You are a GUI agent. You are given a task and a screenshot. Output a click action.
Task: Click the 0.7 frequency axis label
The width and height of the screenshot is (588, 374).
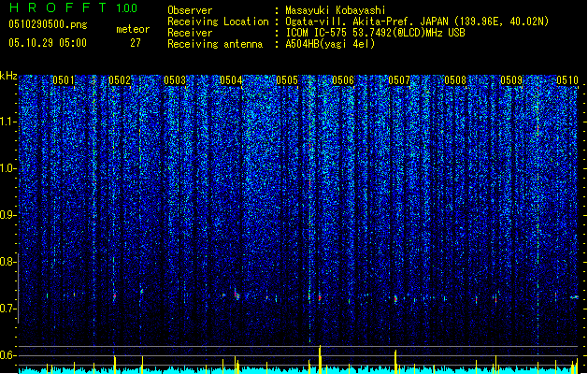click(x=7, y=309)
